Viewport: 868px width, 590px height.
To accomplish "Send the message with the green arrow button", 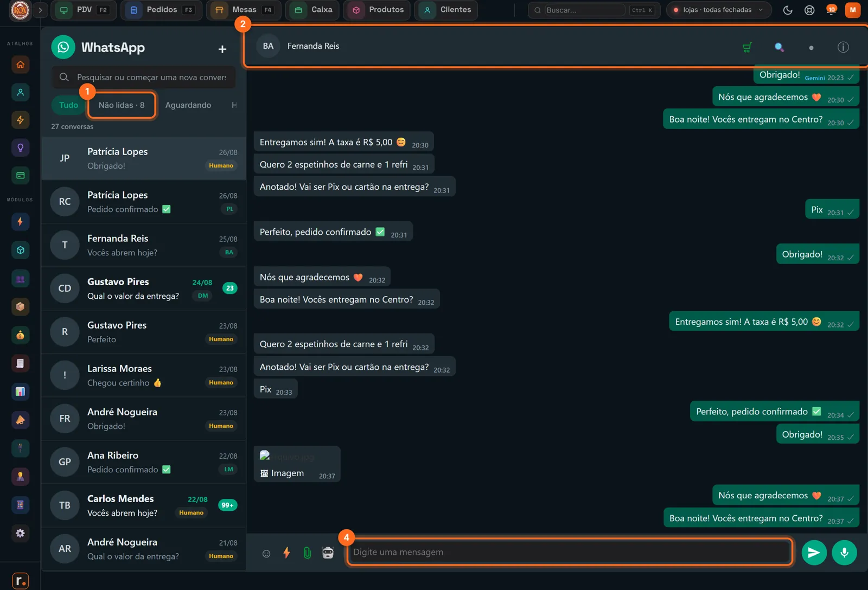I will click(814, 553).
